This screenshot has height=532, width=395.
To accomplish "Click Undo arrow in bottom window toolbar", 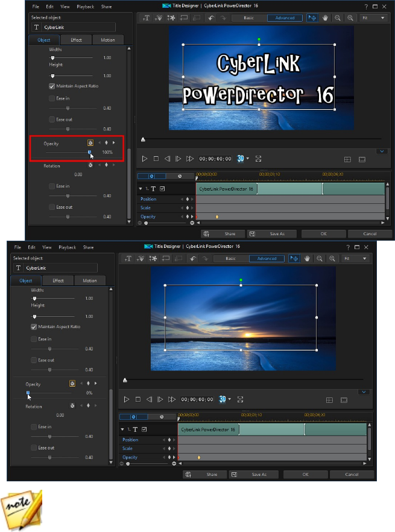I will click(x=193, y=259).
